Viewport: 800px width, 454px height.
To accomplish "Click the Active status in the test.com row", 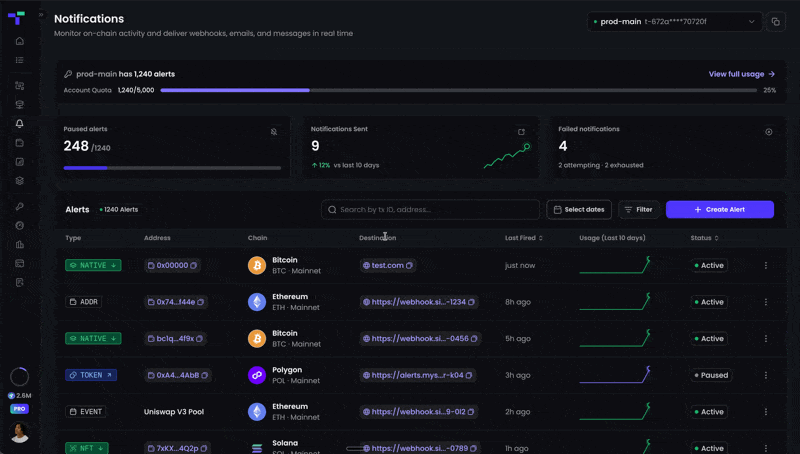I will (708, 265).
